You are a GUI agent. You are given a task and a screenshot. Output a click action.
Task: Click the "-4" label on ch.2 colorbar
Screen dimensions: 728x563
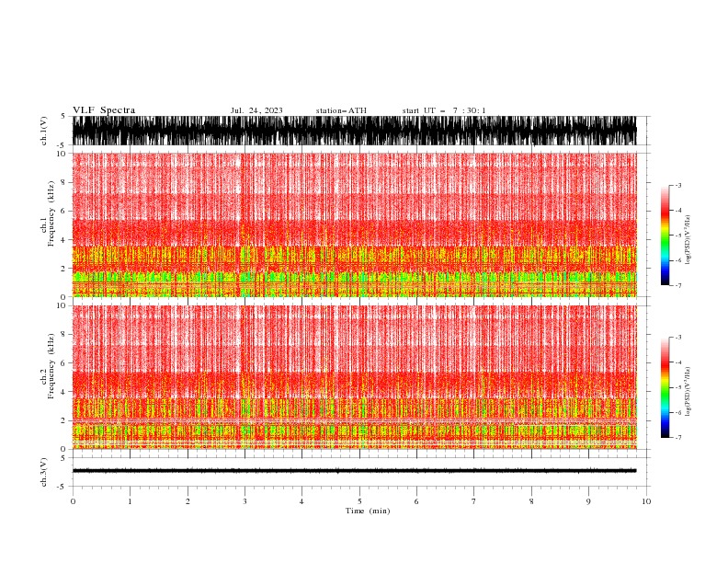[x=678, y=362]
